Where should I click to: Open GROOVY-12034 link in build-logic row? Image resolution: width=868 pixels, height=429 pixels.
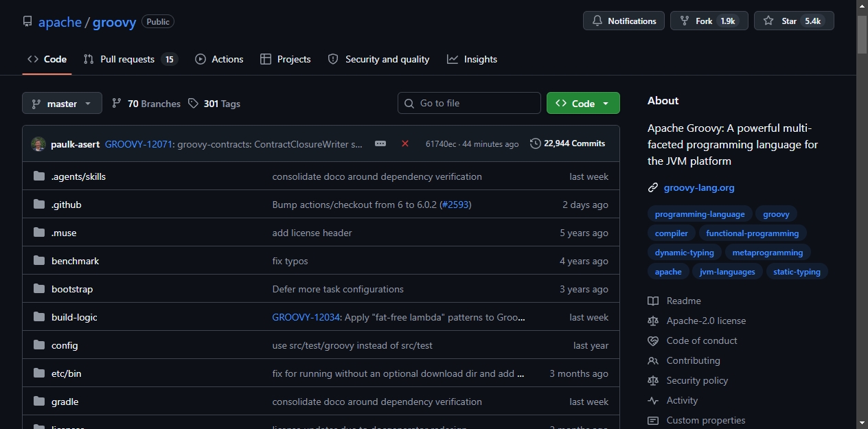(306, 317)
